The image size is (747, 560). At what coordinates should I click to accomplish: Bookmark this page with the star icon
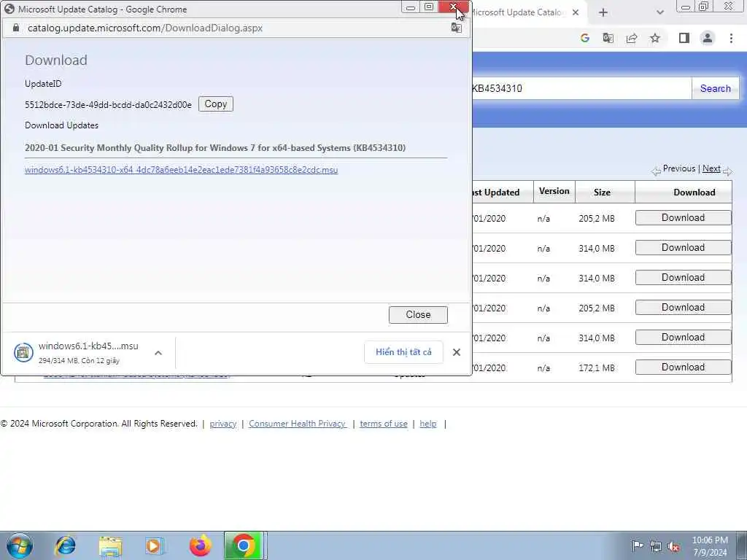coord(655,38)
